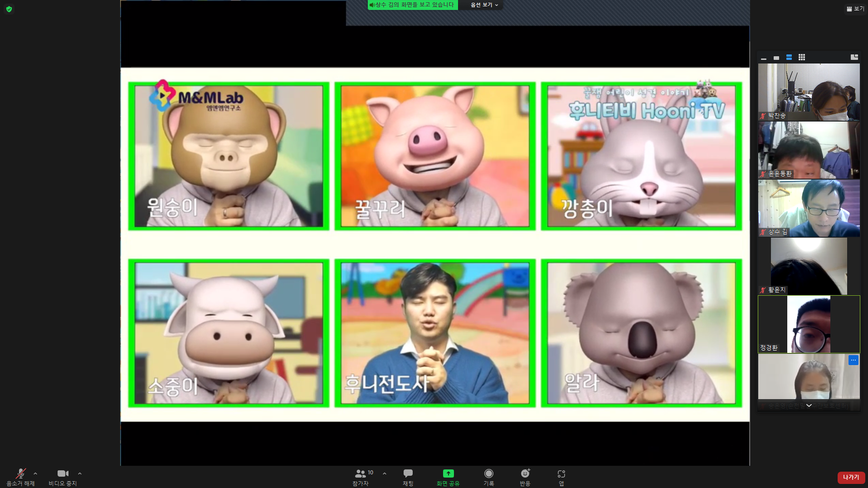Open blue more-options button on bottom thumbnail

[x=853, y=360]
